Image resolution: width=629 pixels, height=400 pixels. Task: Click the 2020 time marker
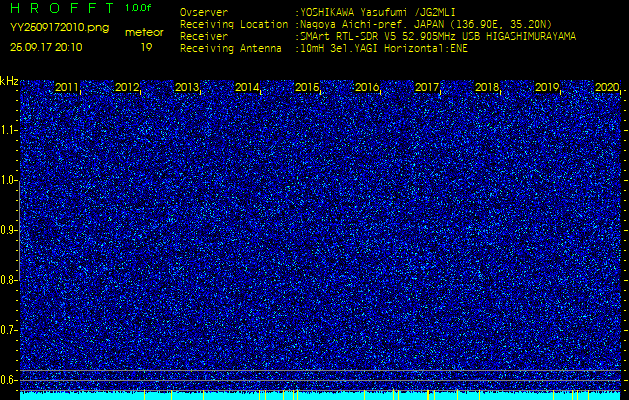607,87
